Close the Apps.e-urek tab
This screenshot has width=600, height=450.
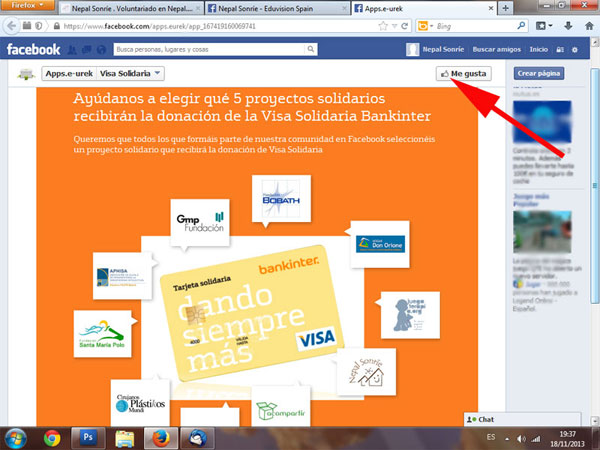(491, 8)
